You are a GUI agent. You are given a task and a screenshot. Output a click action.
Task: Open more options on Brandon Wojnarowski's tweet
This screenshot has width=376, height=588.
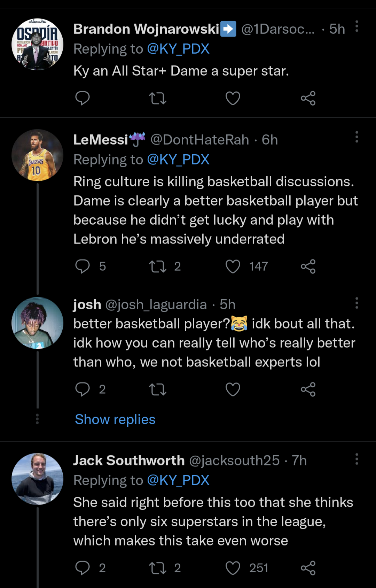click(x=357, y=26)
